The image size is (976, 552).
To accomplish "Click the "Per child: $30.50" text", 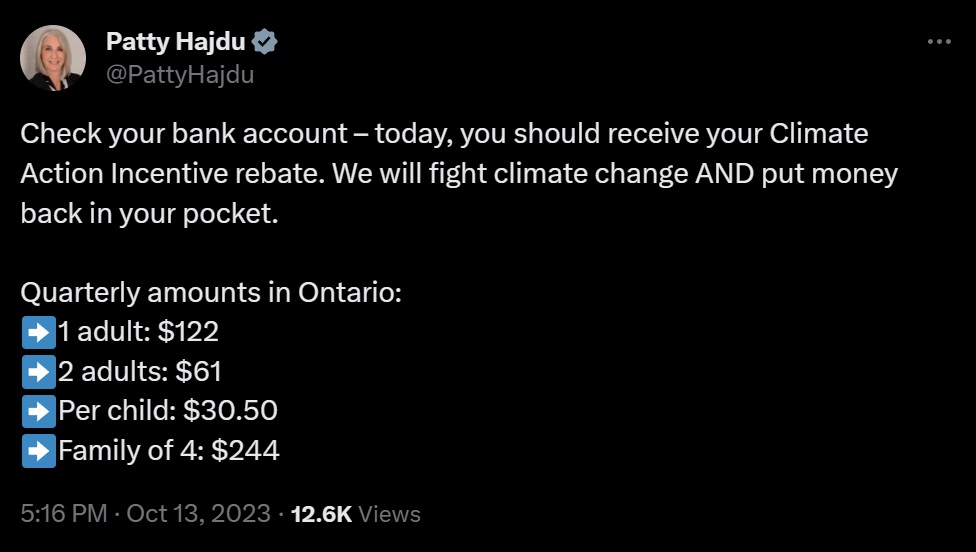I will pyautogui.click(x=168, y=411).
